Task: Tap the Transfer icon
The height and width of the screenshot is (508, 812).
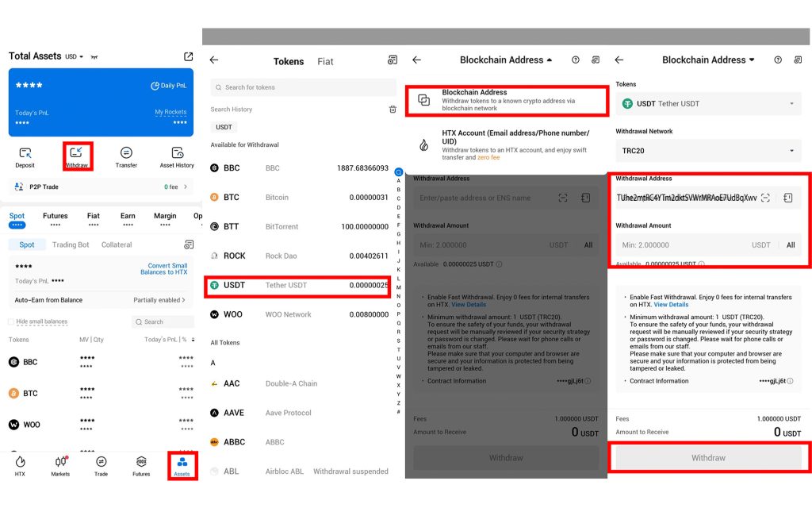Action: (x=126, y=154)
